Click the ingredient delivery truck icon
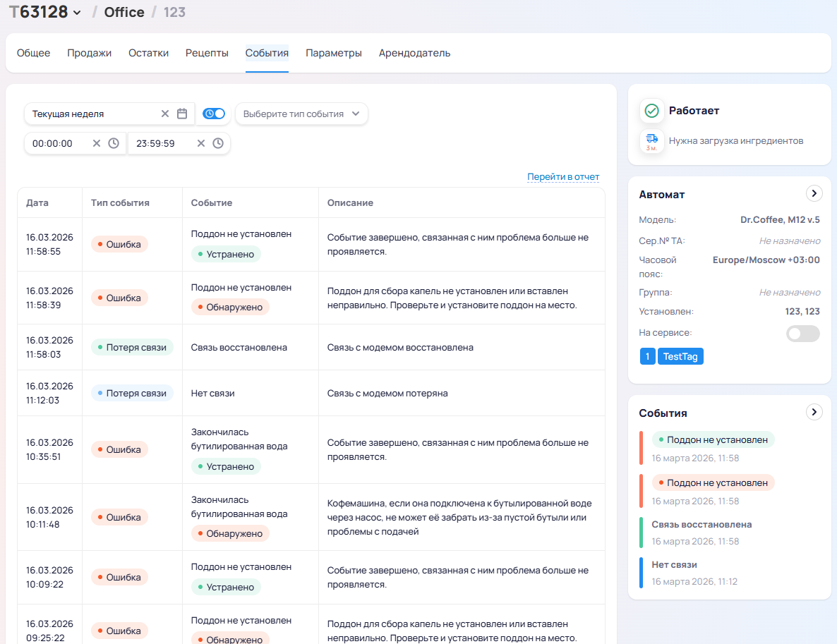Screen dimensions: 837x644 [651, 140]
